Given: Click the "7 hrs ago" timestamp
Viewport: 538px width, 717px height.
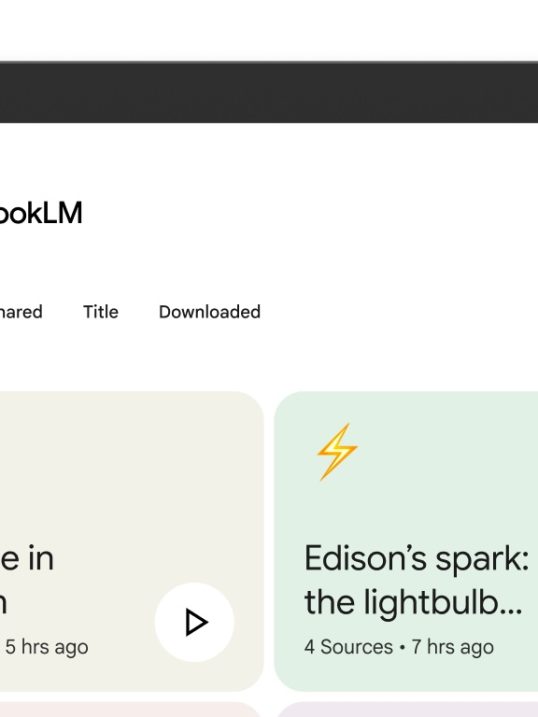Looking at the screenshot, I should [x=453, y=647].
